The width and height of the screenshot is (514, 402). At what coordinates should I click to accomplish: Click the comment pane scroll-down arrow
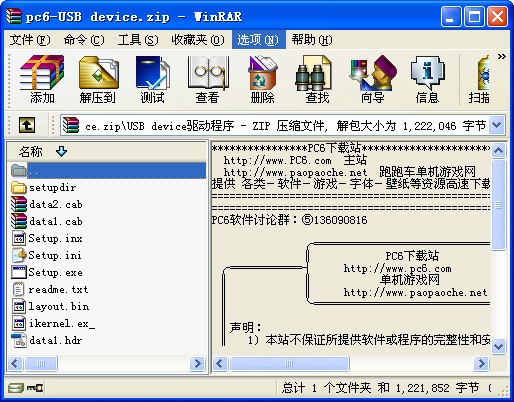[x=498, y=346]
